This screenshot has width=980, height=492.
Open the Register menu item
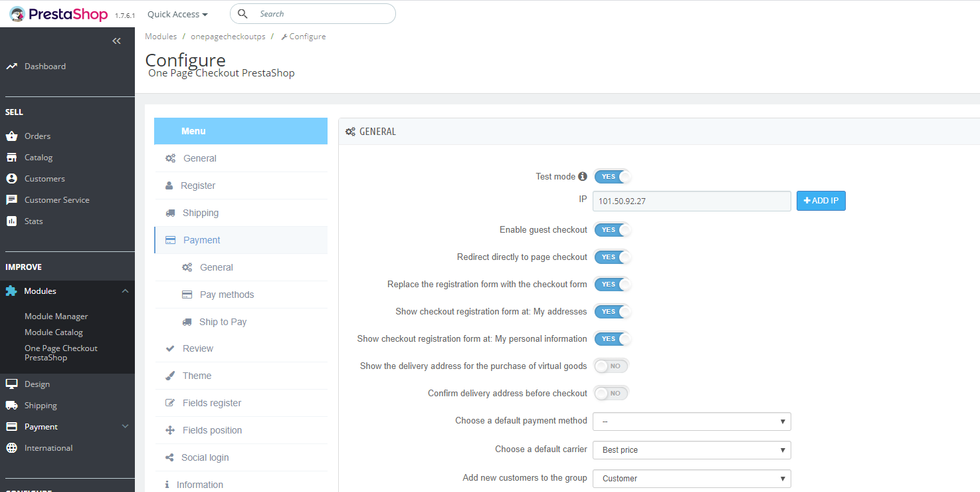[x=241, y=186]
